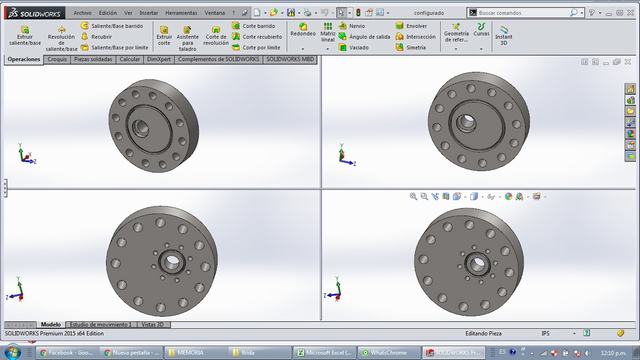Screen dimensions: 640x360
Task: Select the Nervio rib tool
Action: (x=352, y=26)
